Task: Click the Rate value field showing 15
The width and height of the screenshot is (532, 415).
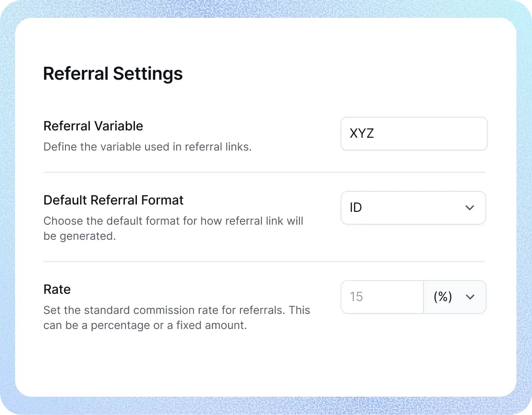Action: tap(382, 297)
